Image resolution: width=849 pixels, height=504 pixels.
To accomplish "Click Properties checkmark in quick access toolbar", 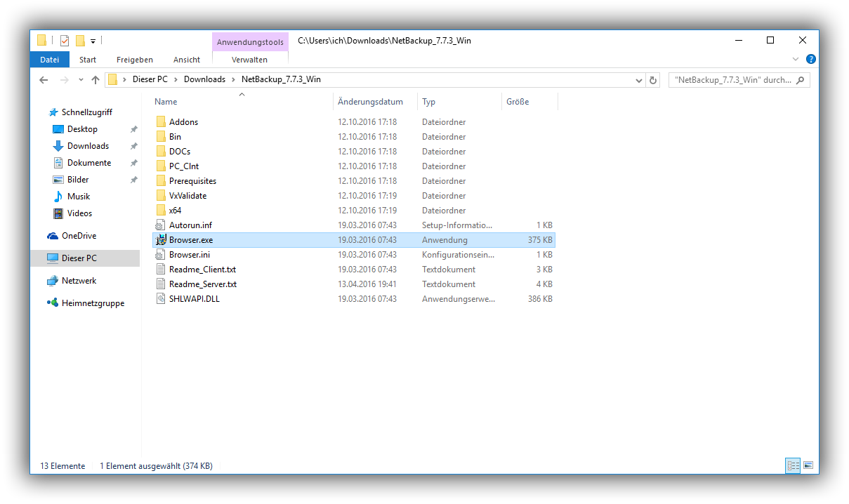I will 65,41.
